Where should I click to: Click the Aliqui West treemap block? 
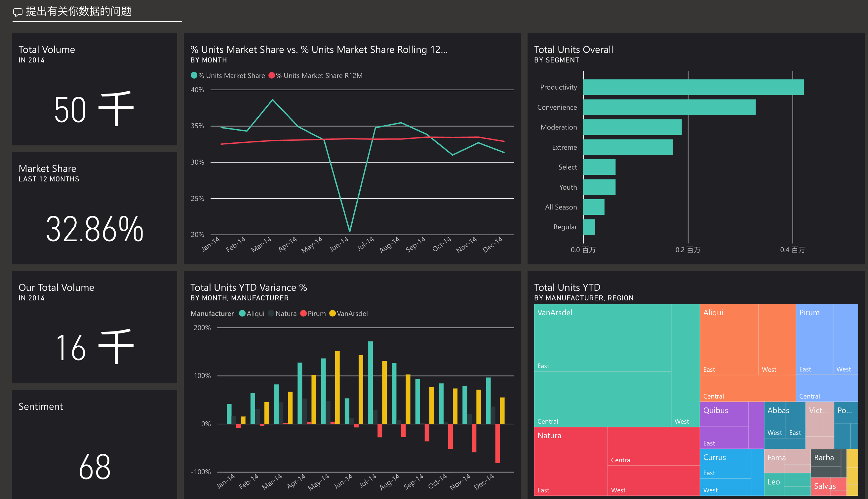(776, 339)
